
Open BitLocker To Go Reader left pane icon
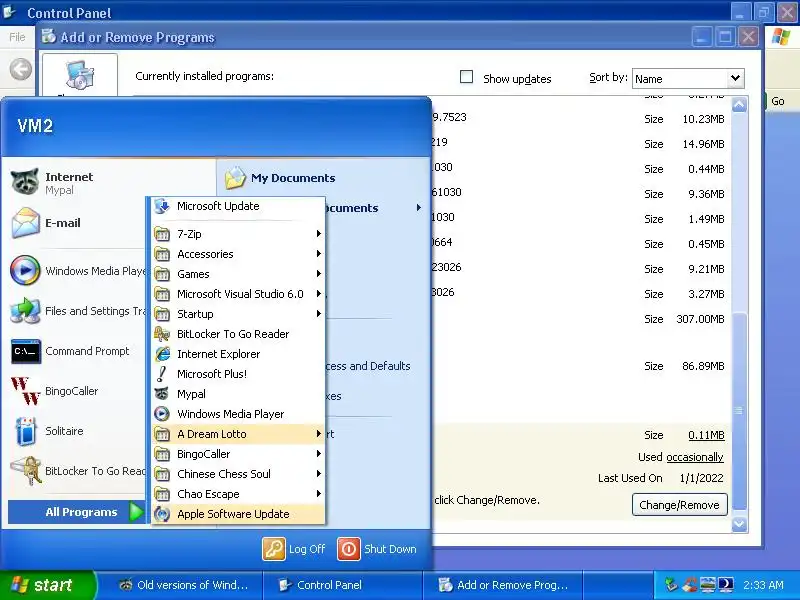(27, 470)
